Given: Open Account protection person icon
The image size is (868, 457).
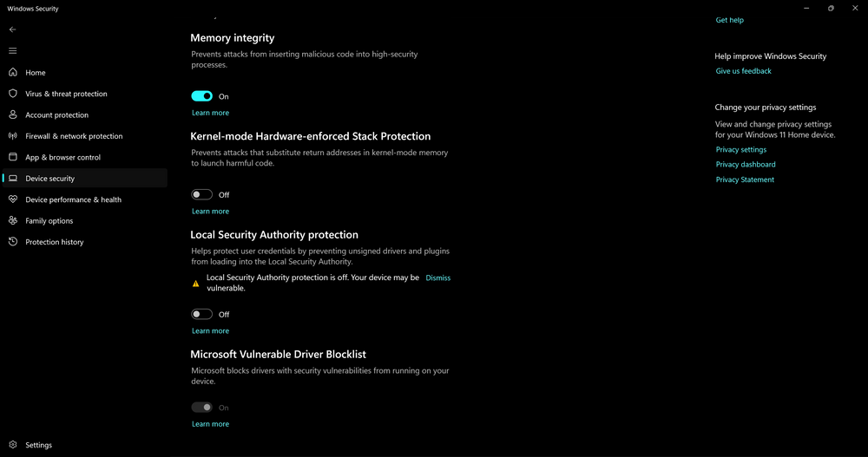Looking at the screenshot, I should click(x=13, y=114).
